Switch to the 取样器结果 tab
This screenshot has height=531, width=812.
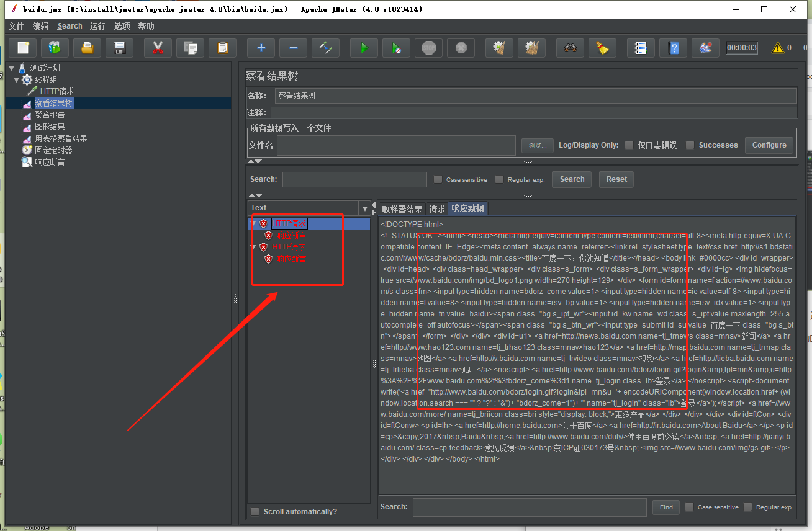(402, 209)
